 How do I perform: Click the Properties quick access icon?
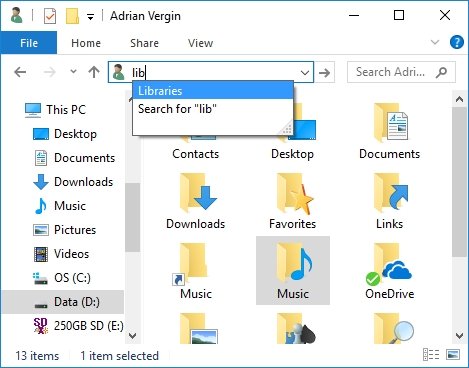point(50,16)
